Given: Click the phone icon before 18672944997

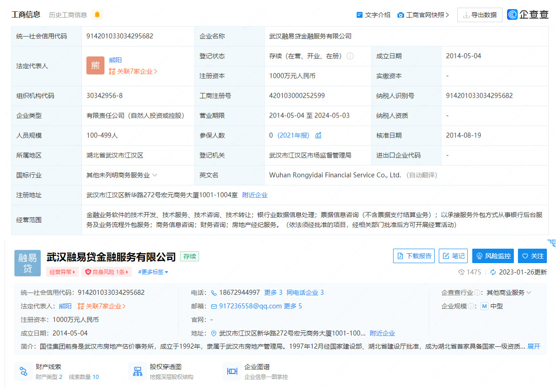Looking at the screenshot, I should [x=214, y=293].
